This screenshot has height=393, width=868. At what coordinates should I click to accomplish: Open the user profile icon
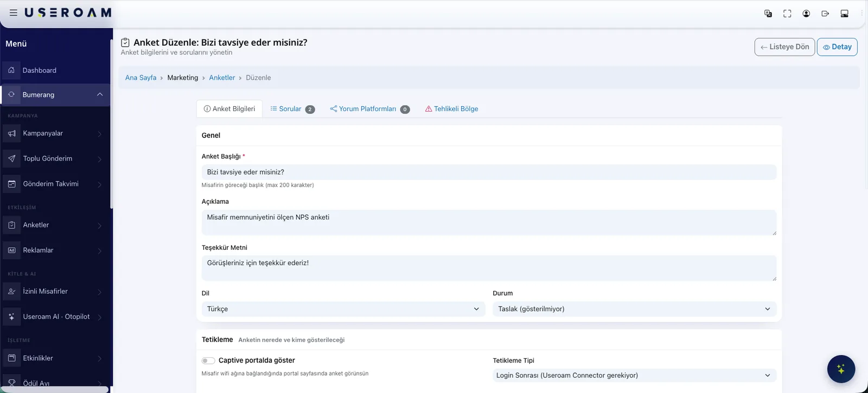coord(806,14)
